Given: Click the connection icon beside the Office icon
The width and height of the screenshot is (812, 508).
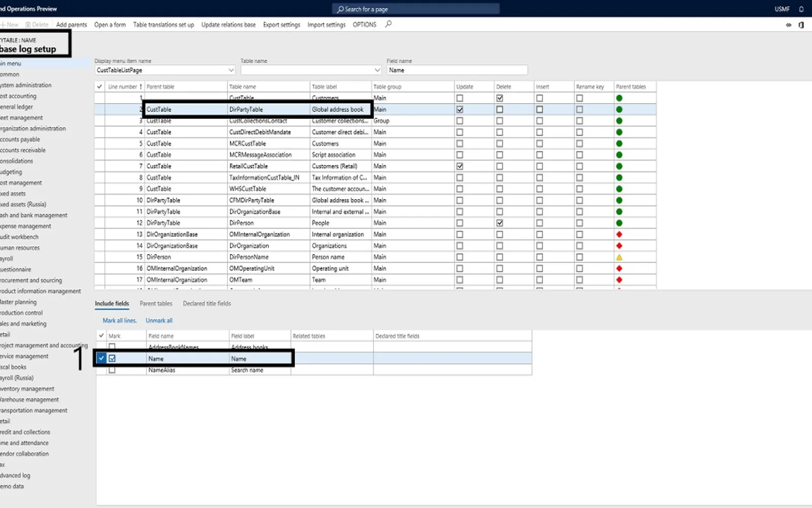Looking at the screenshot, I should click(x=789, y=25).
